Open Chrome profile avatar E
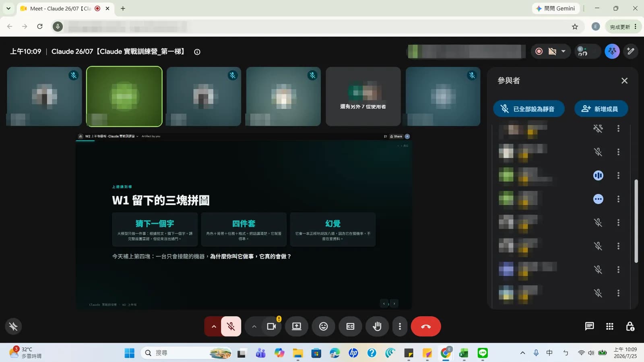This screenshot has height=362, width=644. [596, 27]
